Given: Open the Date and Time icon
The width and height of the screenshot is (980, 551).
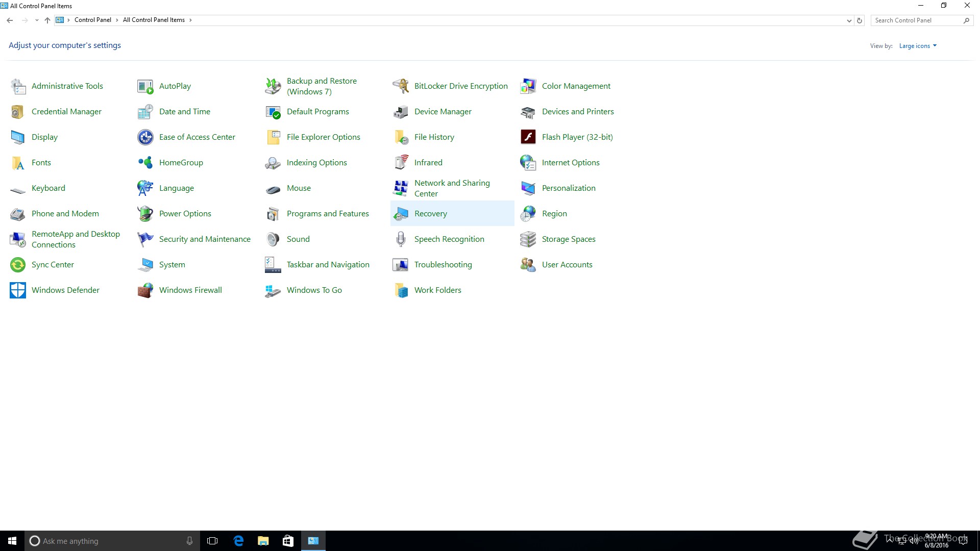Looking at the screenshot, I should pyautogui.click(x=145, y=112).
